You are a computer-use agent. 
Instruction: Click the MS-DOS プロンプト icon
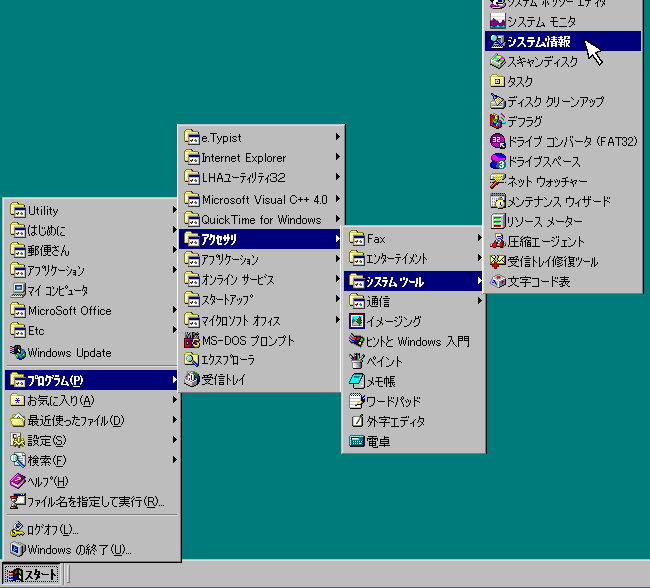(x=192, y=340)
